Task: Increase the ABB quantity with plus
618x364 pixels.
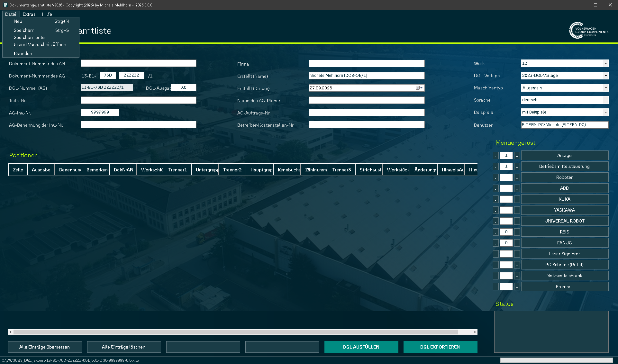Action: click(517, 189)
